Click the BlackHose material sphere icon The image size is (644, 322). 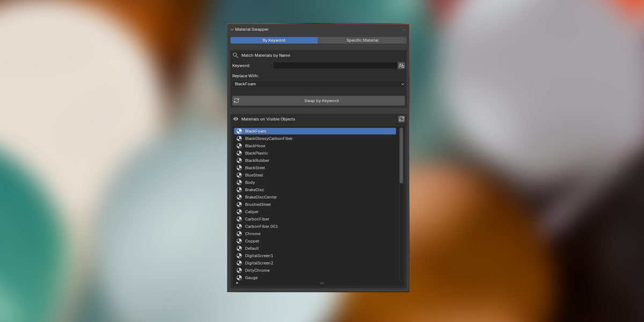tap(239, 146)
